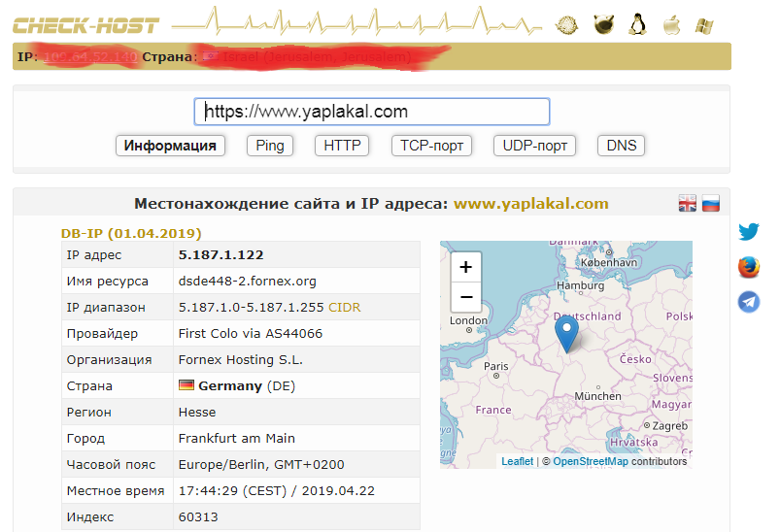
Task: Run the DNS check
Action: point(622,146)
